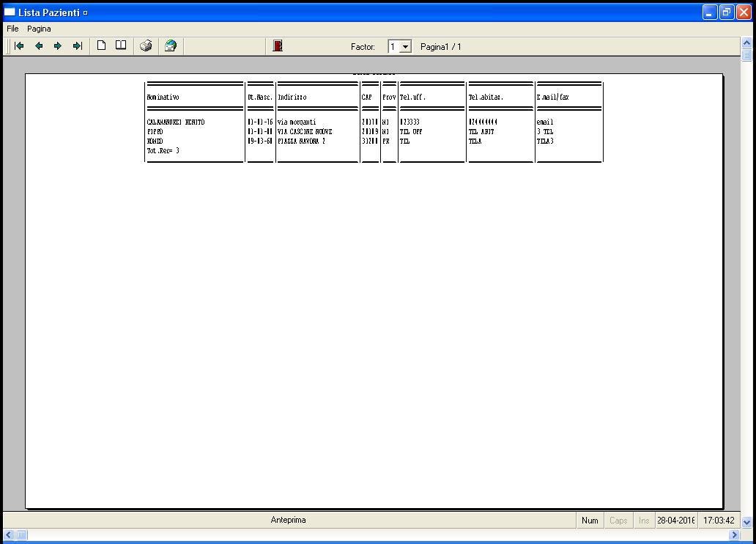Image resolution: width=756 pixels, height=544 pixels.
Task: Click the "Tel.abitaz." column header
Action: point(486,97)
